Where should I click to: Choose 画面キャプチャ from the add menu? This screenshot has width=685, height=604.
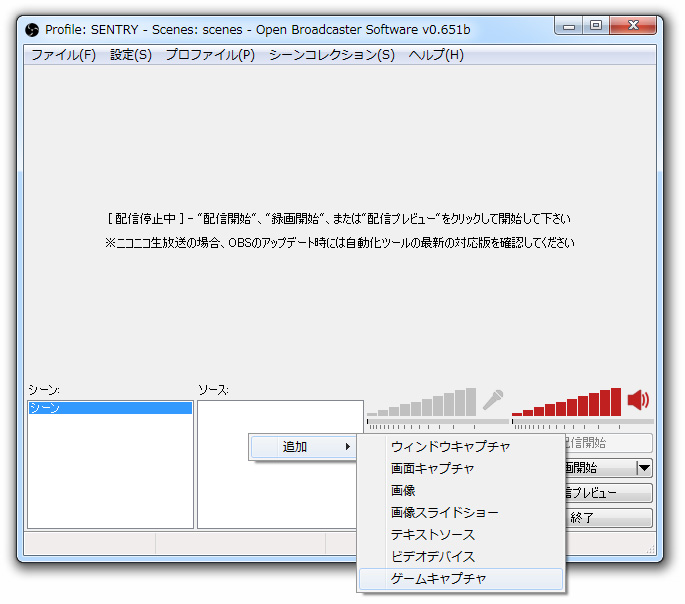point(461,468)
